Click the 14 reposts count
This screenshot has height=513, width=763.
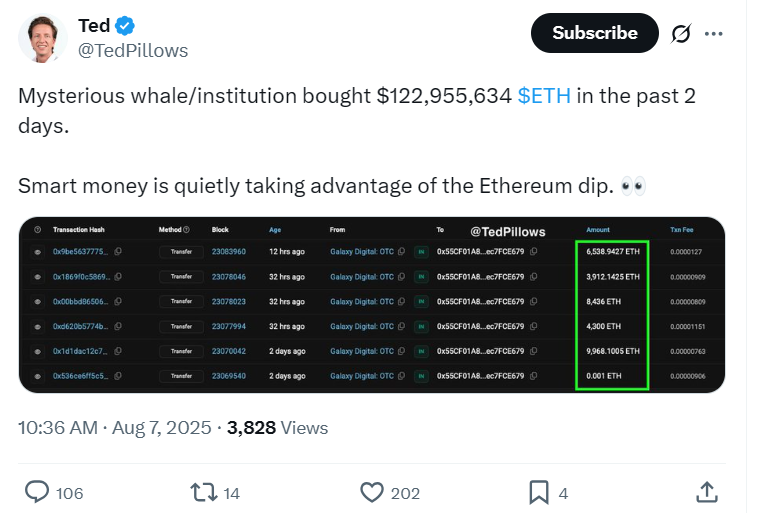click(x=232, y=493)
